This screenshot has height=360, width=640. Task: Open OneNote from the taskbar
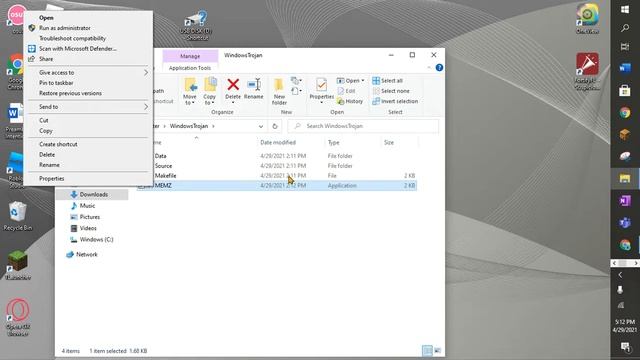[625, 200]
